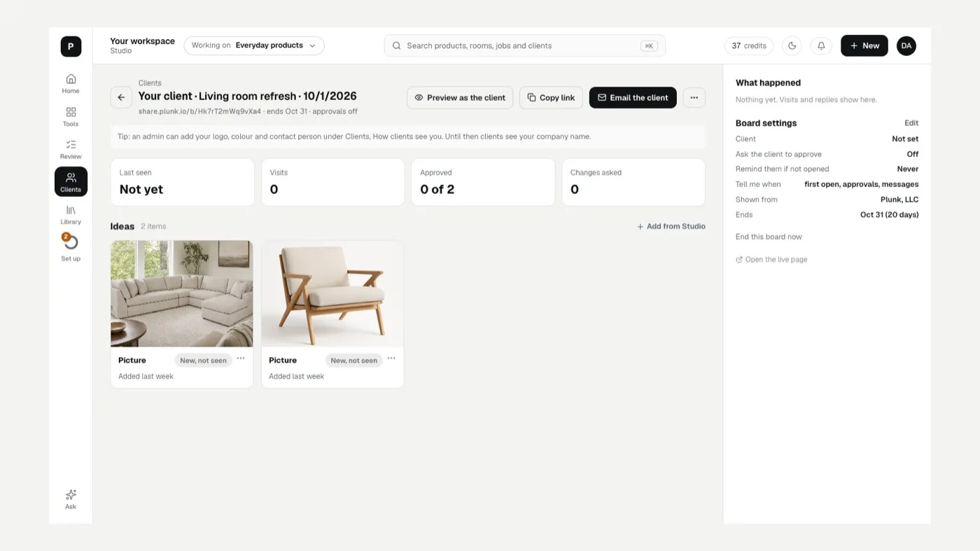The image size is (980, 551).
Task: Open the board's more options menu
Action: tap(694, 97)
